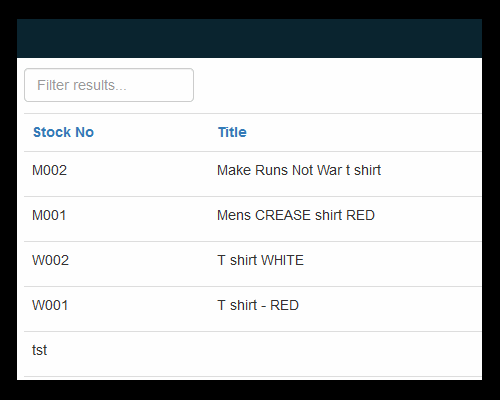500x400 pixels.
Task: Open the T shirt - RED item
Action: point(258,305)
